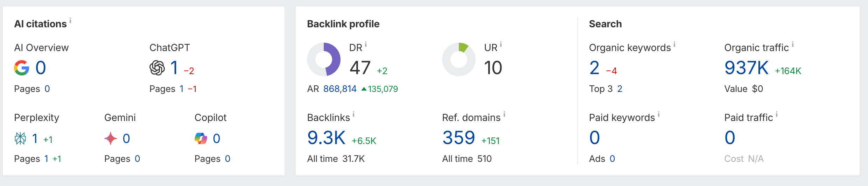Click the Ref. domains info icon
868x186 pixels.
point(504,114)
